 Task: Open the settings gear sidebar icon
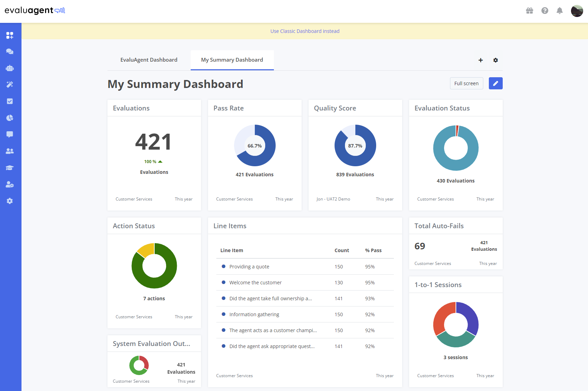pos(10,201)
